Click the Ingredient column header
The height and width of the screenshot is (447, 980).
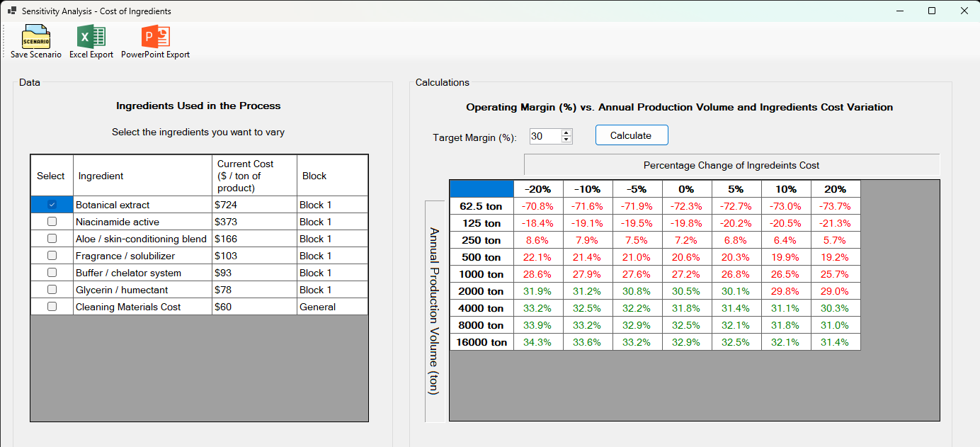(142, 176)
